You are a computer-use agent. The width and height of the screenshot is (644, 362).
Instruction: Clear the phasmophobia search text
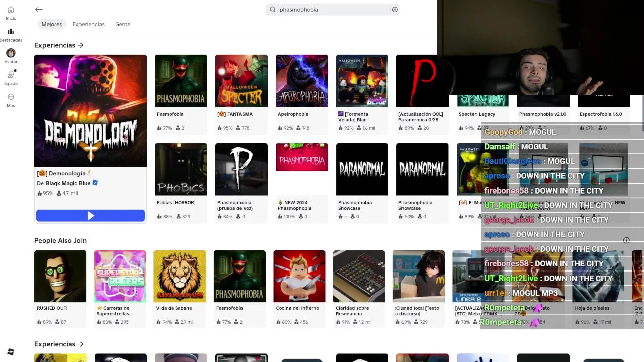(x=395, y=9)
